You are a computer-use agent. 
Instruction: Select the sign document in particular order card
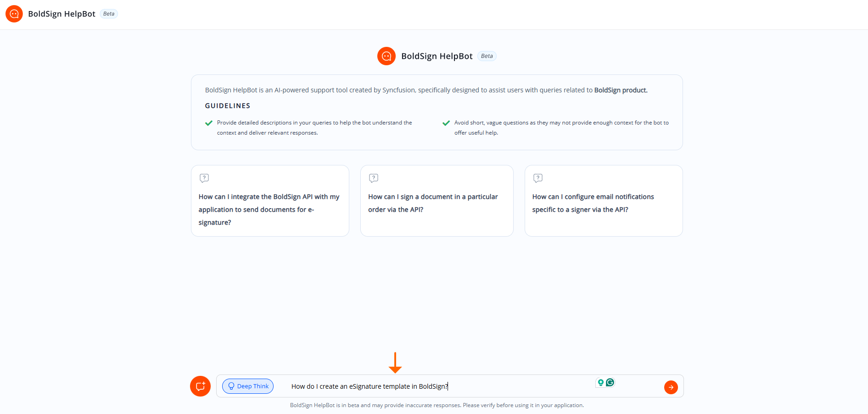(437, 201)
